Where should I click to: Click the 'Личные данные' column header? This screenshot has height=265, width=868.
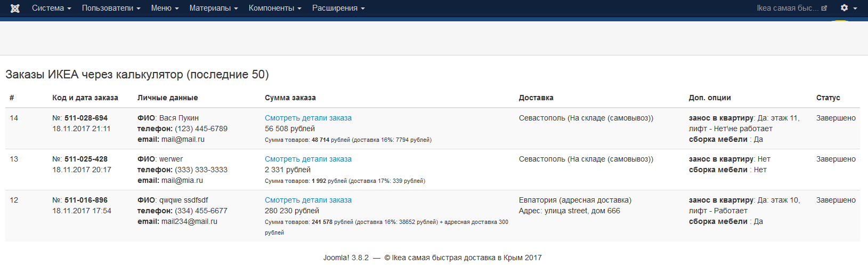(x=168, y=98)
